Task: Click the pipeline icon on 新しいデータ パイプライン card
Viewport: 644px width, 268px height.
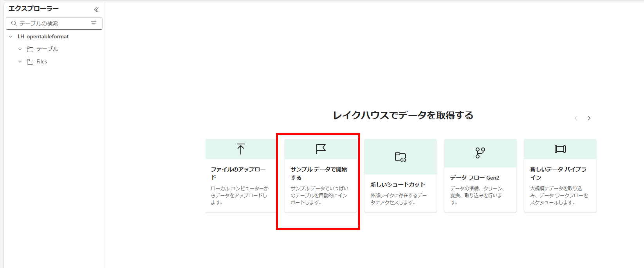Action: tap(560, 149)
